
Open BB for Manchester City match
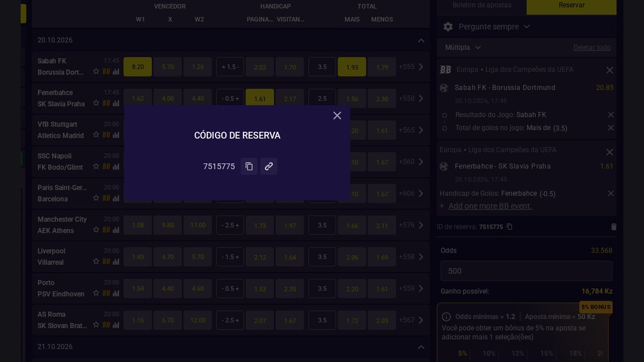click(106, 230)
